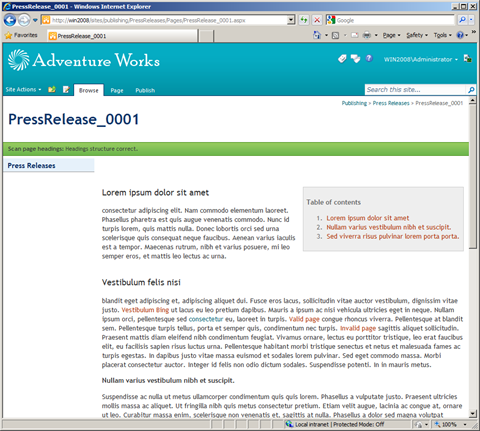Click the 'Valid page' link
480x431 pixels.
pyautogui.click(x=304, y=319)
